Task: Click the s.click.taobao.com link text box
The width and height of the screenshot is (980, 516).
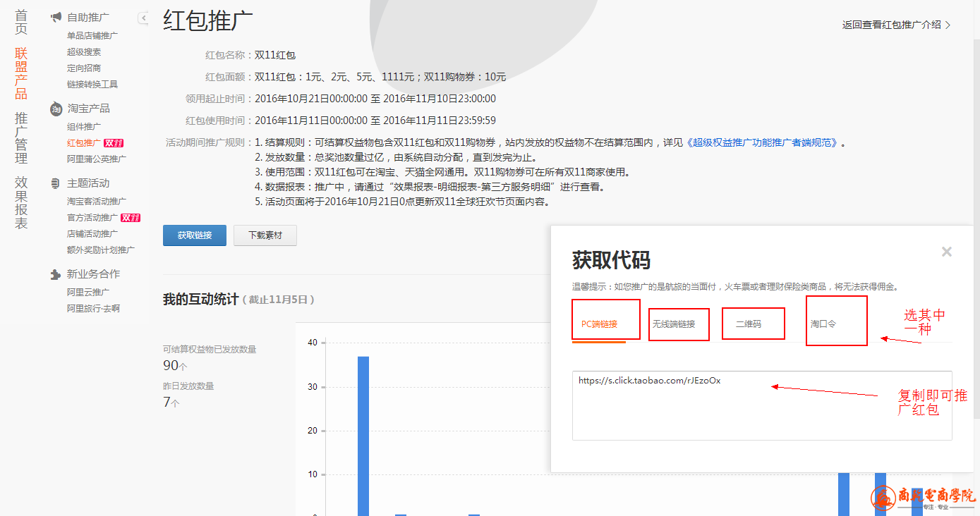Action: click(x=762, y=405)
